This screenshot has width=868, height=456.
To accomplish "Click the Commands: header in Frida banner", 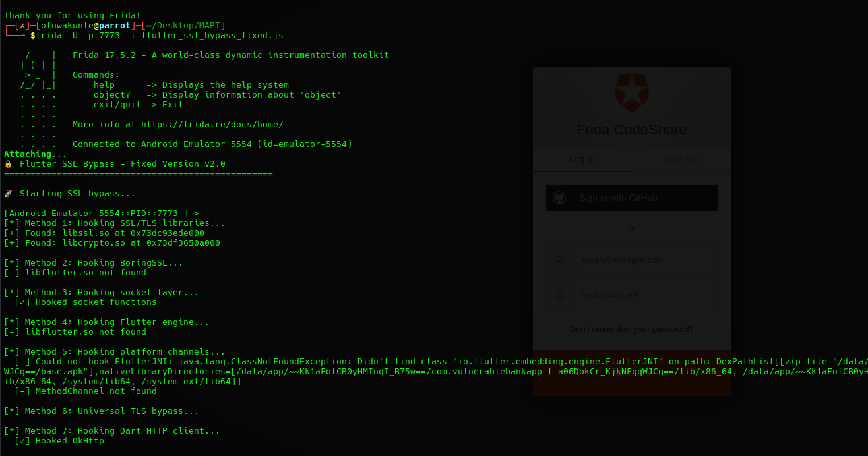I will tap(96, 75).
